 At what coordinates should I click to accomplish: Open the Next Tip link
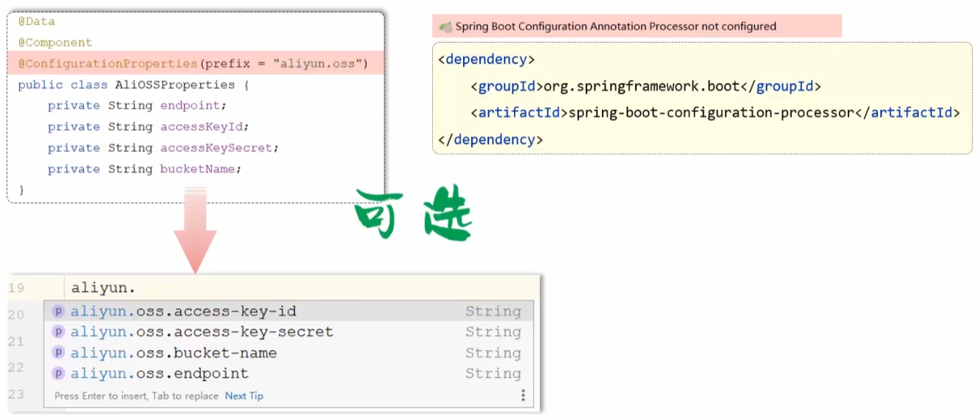[x=244, y=396]
